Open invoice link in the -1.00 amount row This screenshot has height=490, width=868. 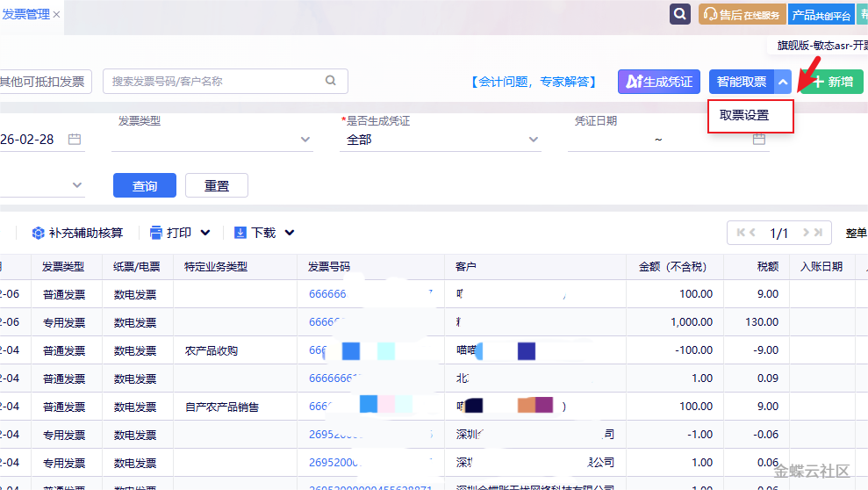click(x=335, y=435)
